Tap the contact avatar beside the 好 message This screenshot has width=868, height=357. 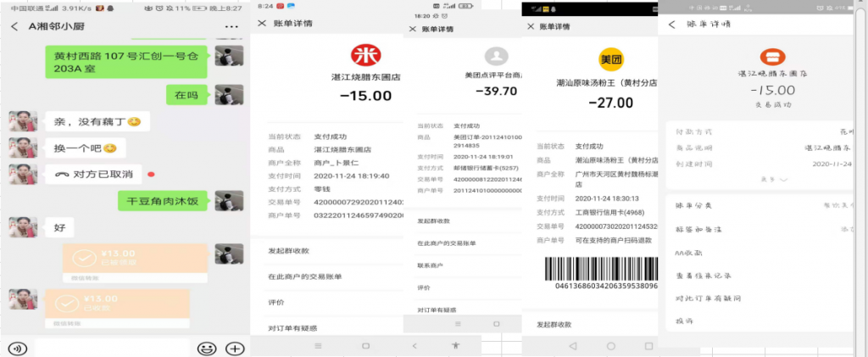click(23, 227)
